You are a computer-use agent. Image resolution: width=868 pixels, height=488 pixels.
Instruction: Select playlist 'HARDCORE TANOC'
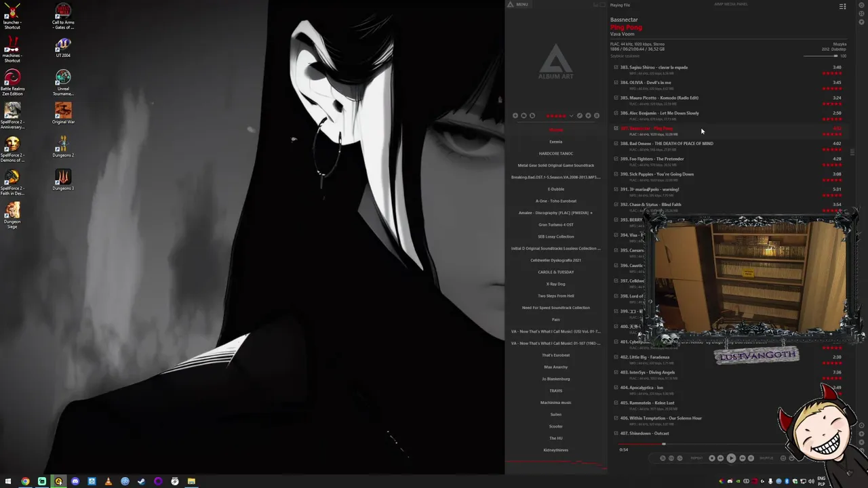(x=556, y=153)
